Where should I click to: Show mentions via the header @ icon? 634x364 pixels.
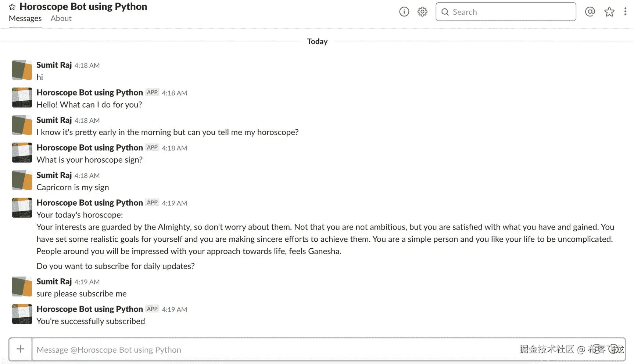tap(590, 12)
